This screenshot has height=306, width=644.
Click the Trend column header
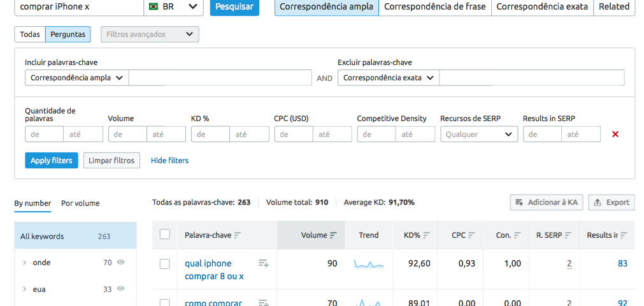369,235
